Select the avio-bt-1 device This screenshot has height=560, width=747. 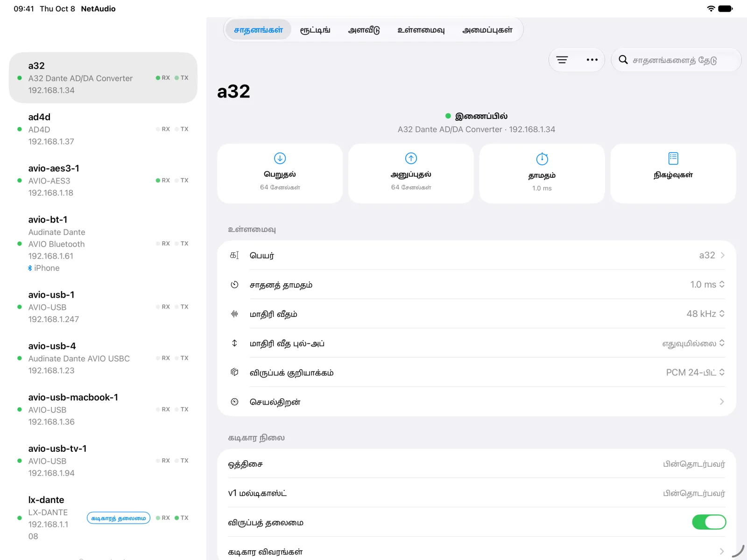pyautogui.click(x=103, y=243)
